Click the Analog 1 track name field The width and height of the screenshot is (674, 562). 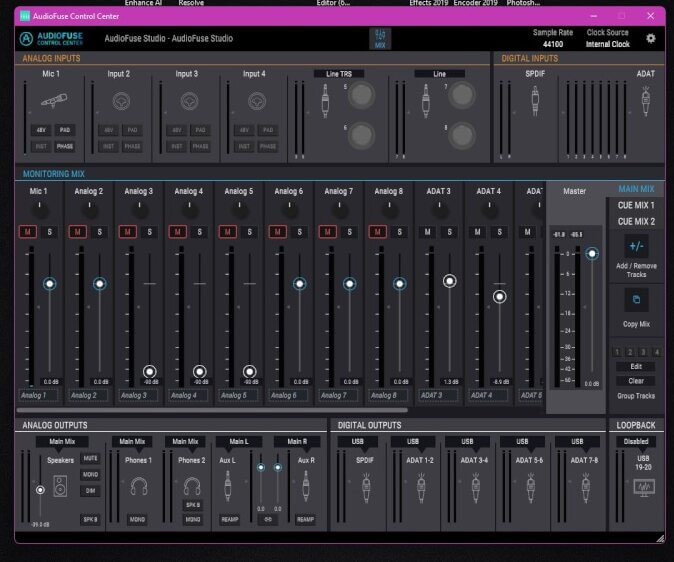(39, 395)
